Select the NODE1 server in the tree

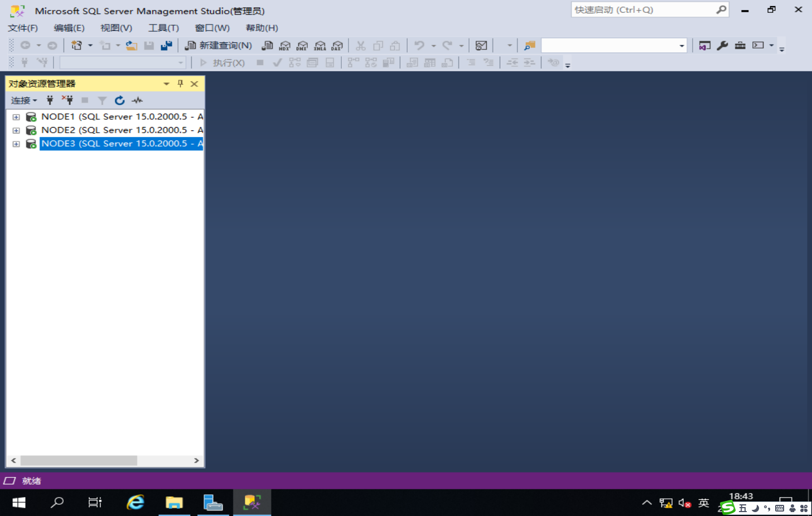click(122, 116)
